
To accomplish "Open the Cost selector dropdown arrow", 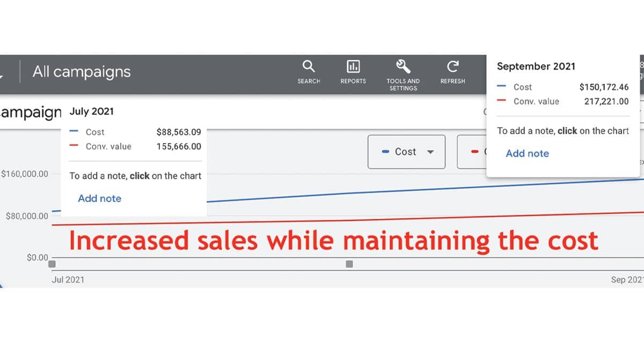I will point(431,152).
